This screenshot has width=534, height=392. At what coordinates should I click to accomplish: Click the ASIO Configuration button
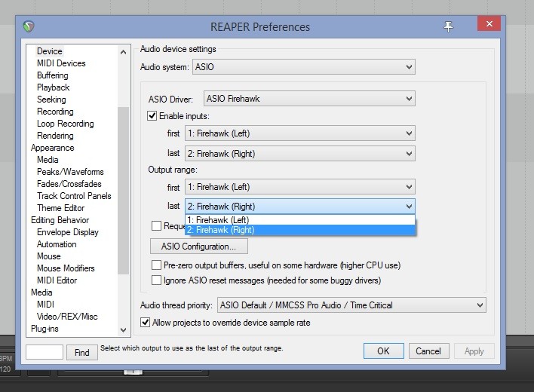[199, 247]
